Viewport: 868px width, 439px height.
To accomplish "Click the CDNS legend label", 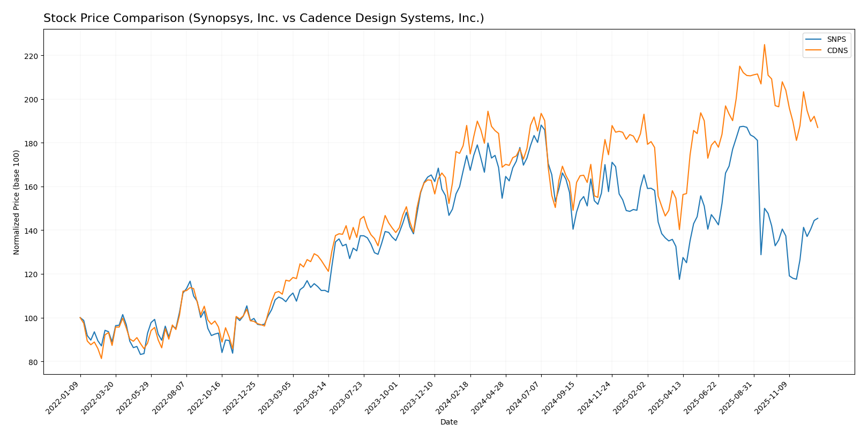I will [837, 51].
